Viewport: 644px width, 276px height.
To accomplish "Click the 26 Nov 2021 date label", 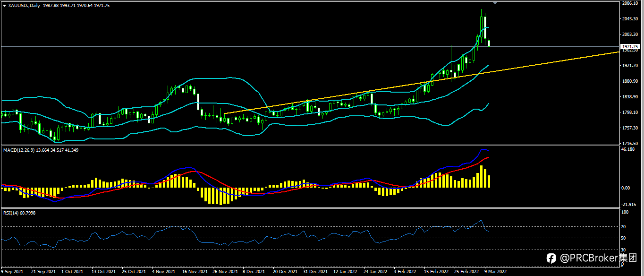I will (225, 272).
